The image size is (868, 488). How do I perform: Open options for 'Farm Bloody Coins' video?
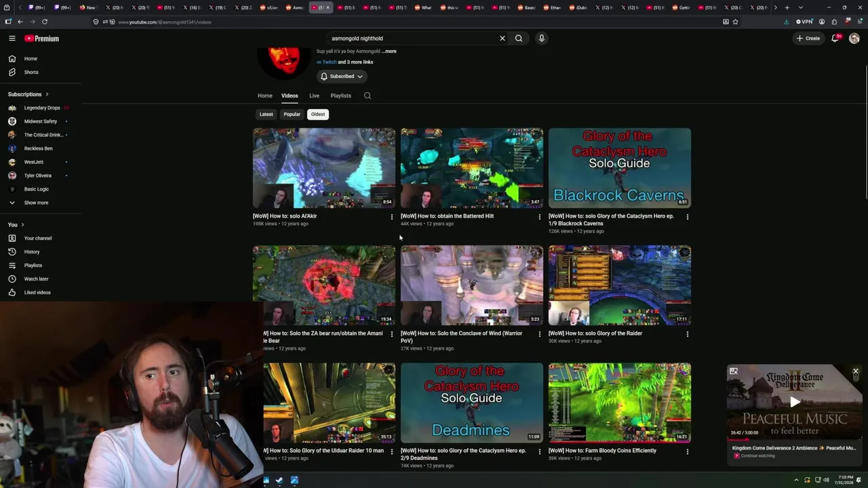coord(688,451)
